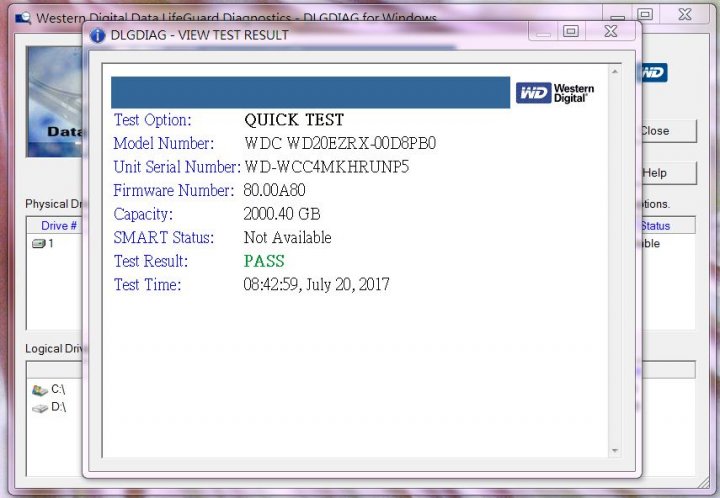This screenshot has height=498, width=720.
Task: Select the D:\ logical drive icon
Action: [x=40, y=408]
